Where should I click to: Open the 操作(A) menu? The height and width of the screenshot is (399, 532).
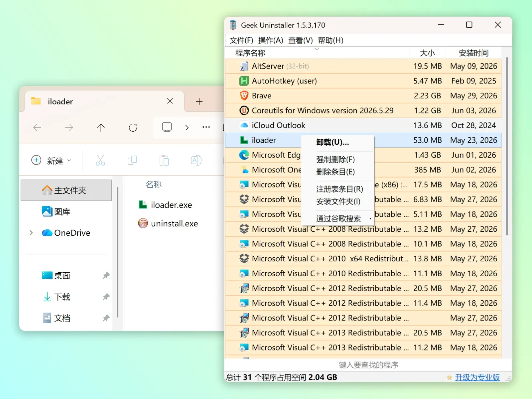click(271, 40)
